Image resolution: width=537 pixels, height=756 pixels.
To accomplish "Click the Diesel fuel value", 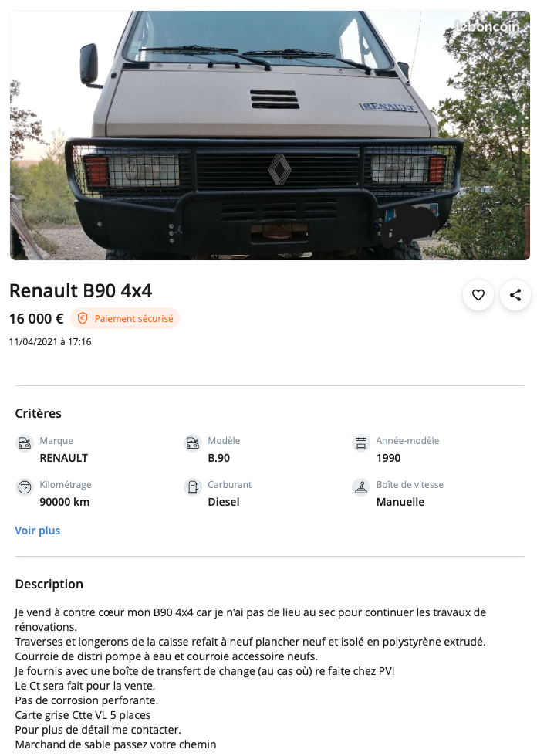I will (x=224, y=502).
